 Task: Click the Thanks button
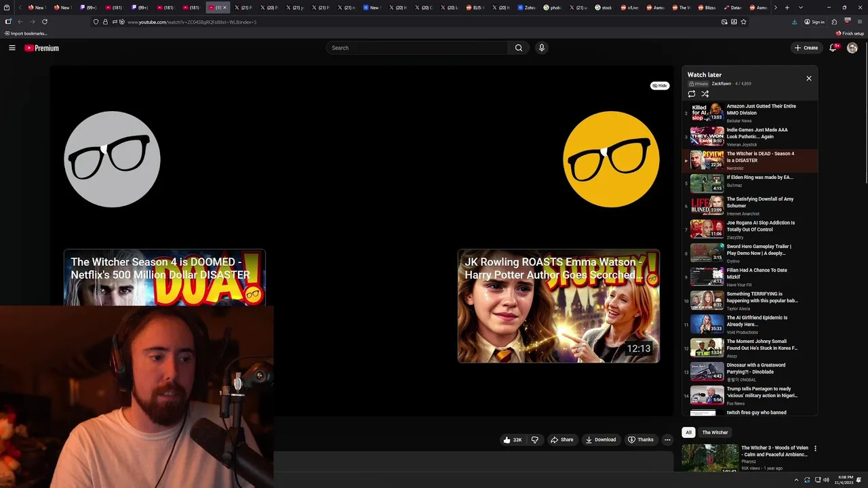[641, 440]
